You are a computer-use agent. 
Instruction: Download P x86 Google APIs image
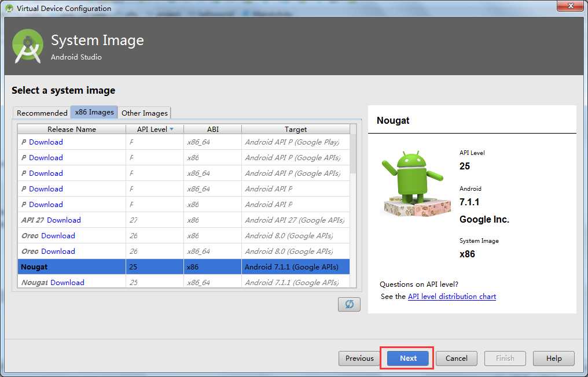point(46,158)
